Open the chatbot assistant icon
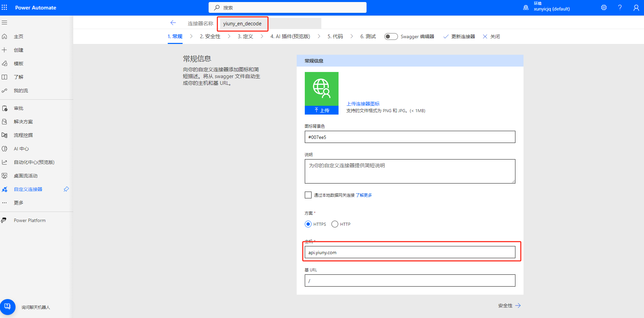Image resolution: width=644 pixels, height=318 pixels. click(7, 307)
